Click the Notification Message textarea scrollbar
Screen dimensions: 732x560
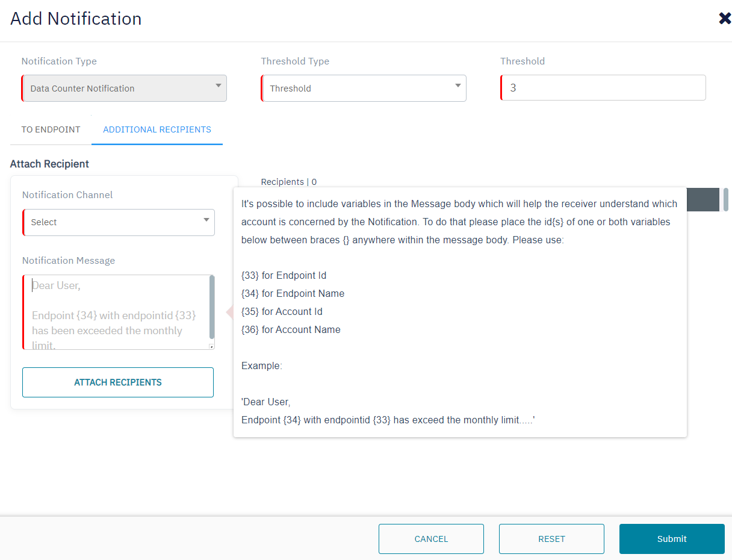211,307
